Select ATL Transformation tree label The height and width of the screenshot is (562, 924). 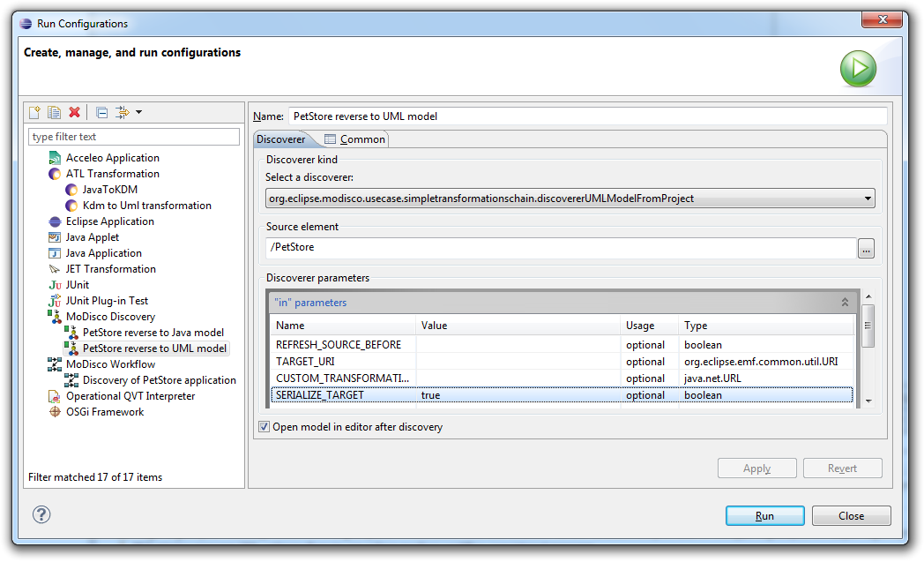(x=113, y=174)
